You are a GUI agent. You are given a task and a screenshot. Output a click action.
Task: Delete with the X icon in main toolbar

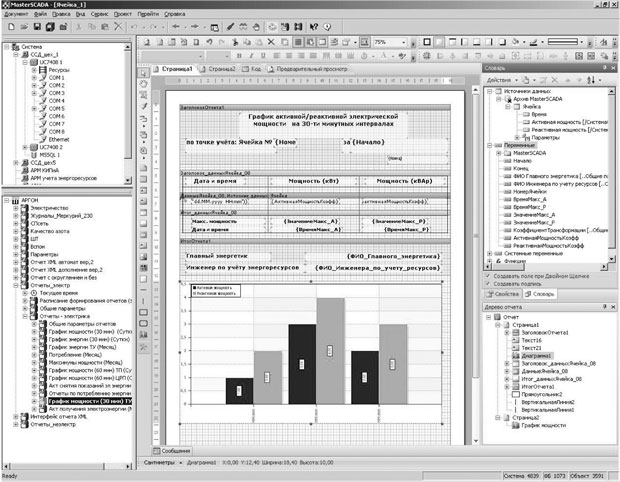(x=118, y=27)
